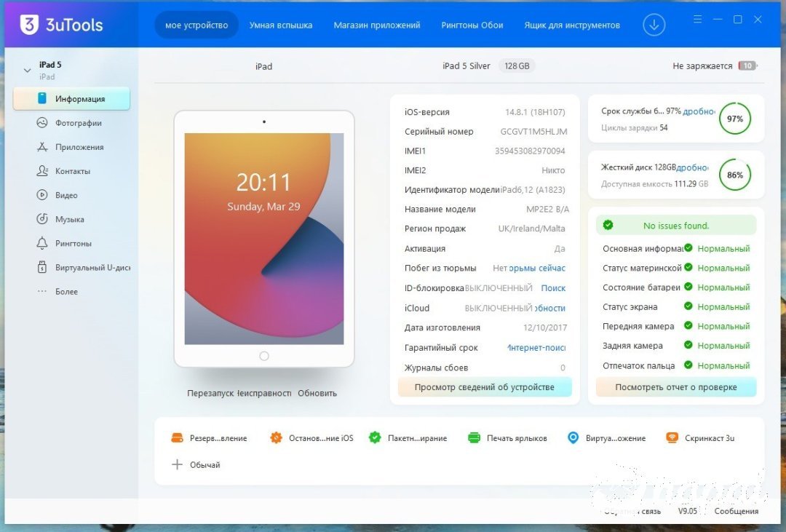Image resolution: width=786 pixels, height=532 pixels.
Task: Click the check icon for Задняя камера
Action: coord(688,345)
